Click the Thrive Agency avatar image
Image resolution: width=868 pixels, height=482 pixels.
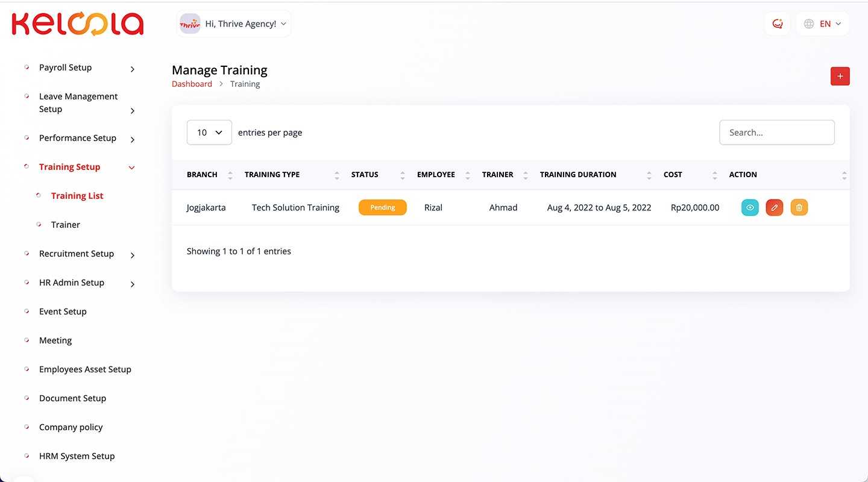point(190,24)
